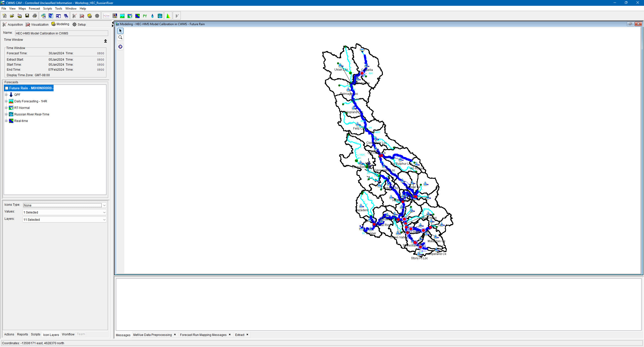Open the Layers dropdown showing 11 Selected
Viewport: 644px width, 347px height.
point(104,220)
